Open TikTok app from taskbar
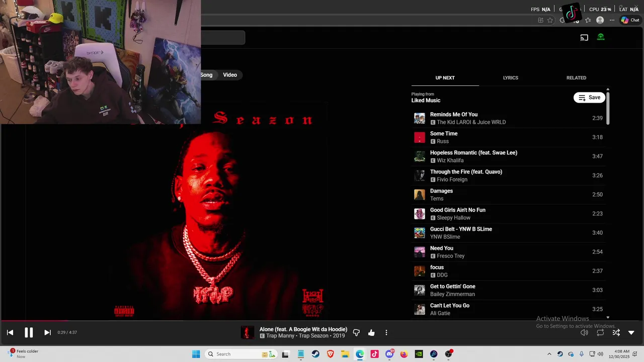 click(374, 354)
